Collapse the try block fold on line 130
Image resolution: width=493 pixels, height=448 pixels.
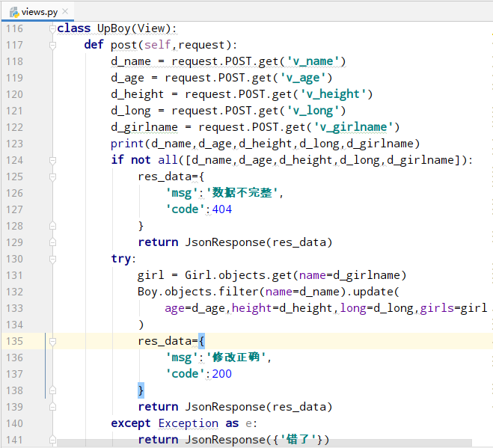coord(52,259)
